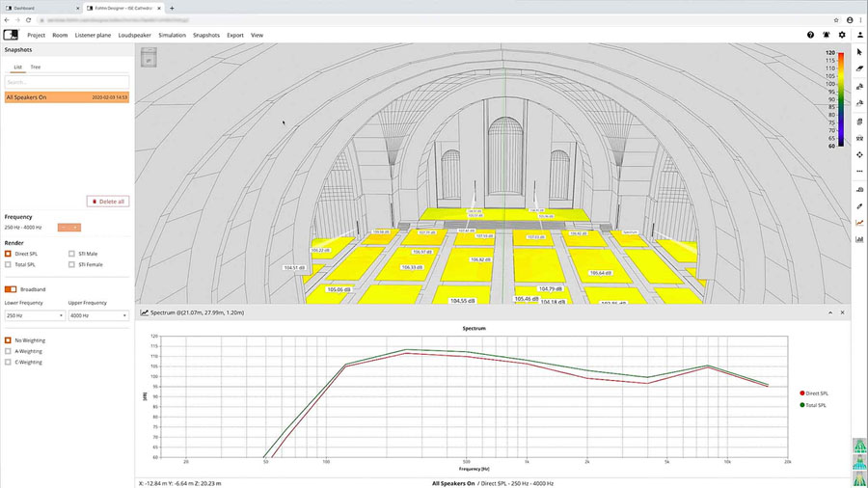The width and height of the screenshot is (868, 488).
Task: Select the pointer arrow tool
Action: [x=859, y=52]
